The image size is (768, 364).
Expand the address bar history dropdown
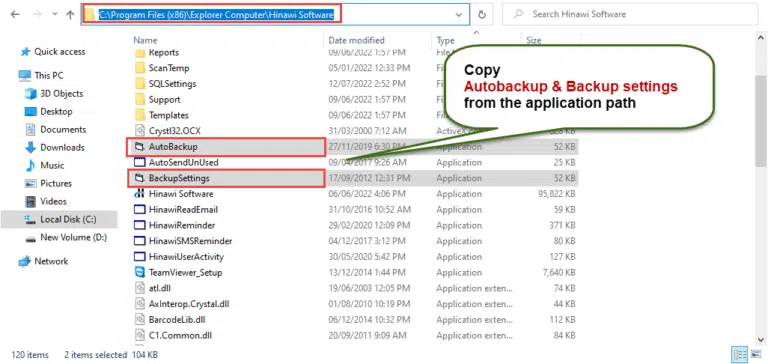(459, 15)
